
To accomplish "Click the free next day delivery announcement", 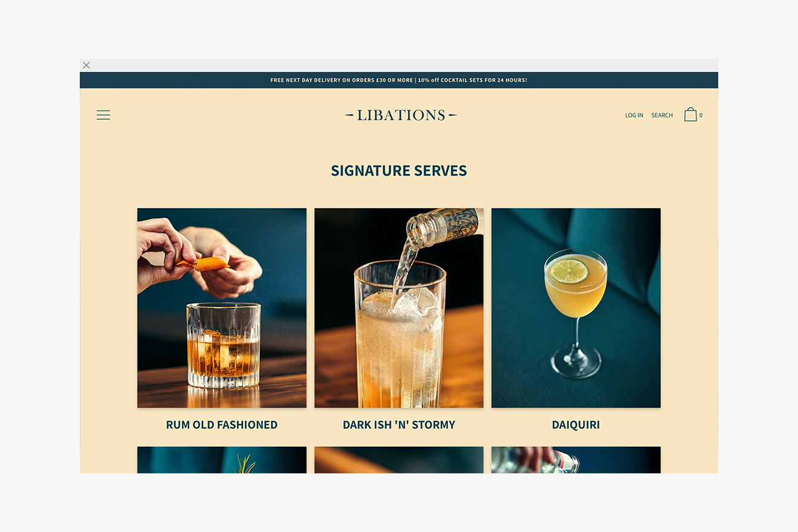I will 342,80.
